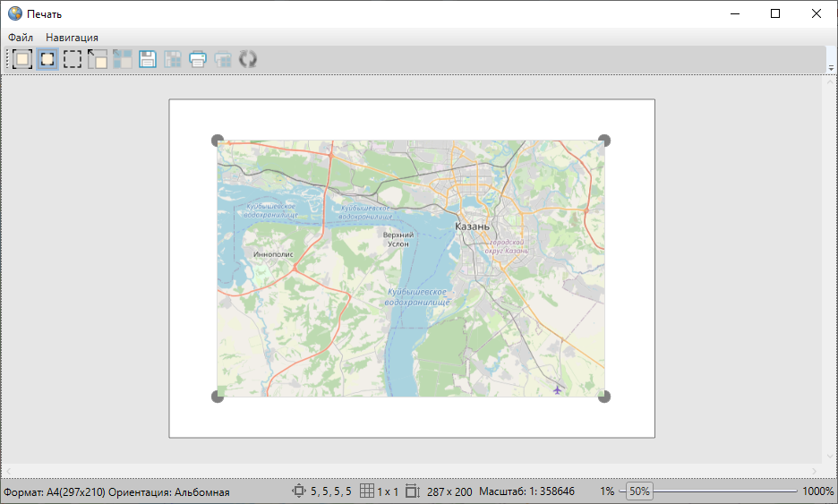Click the blue printer icon
The height and width of the screenshot is (504, 838).
(198, 60)
